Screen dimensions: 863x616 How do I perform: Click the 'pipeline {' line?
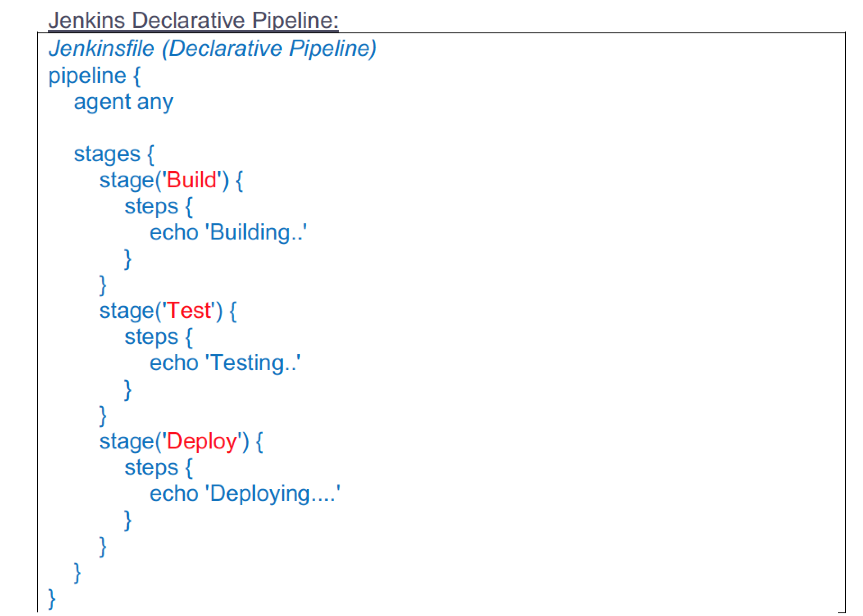(x=95, y=76)
